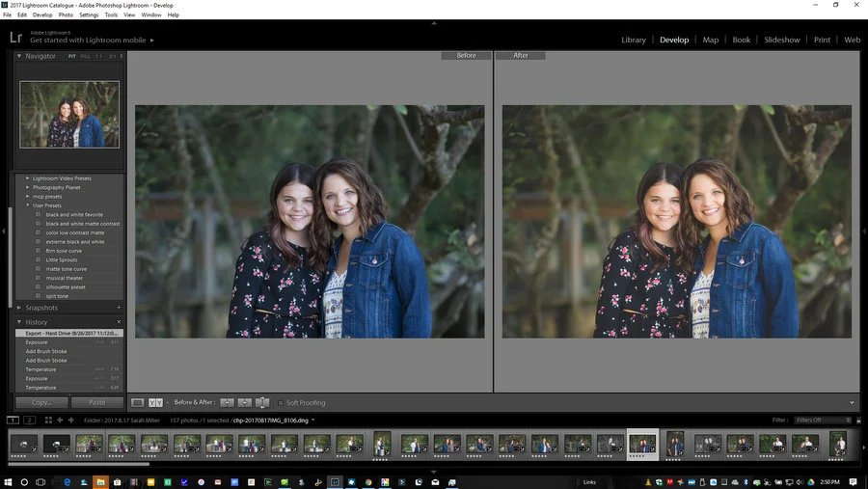Select Export - Hard Drive history step

(69, 334)
